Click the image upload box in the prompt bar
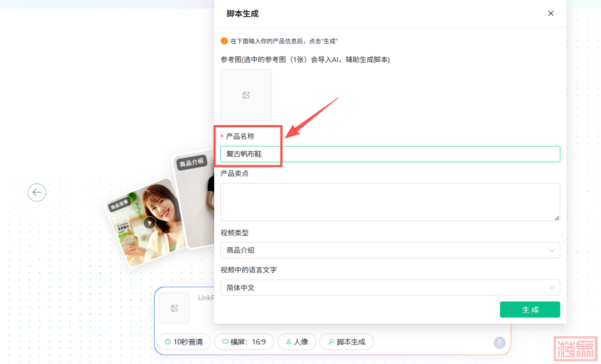The image size is (601, 364). [x=174, y=308]
